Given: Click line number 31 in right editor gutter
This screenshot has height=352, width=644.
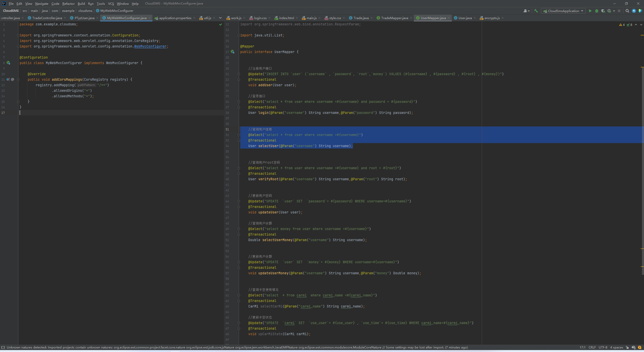Looking at the screenshot, I should click(227, 129).
